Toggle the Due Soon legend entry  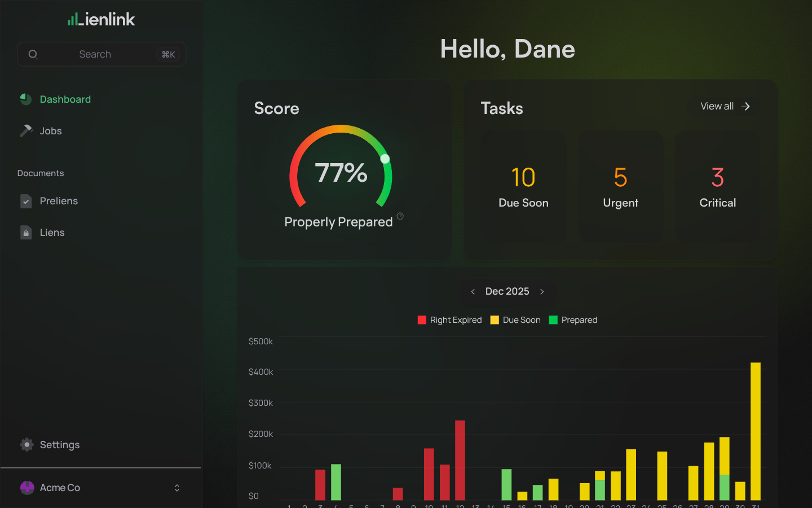[x=515, y=319]
